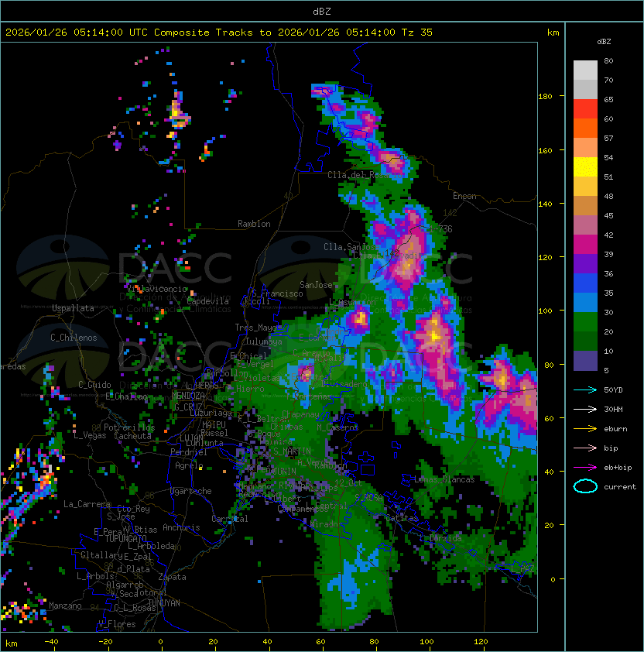
Task: Pick the bright yellow swatch in dBZ legend
Action: click(585, 167)
